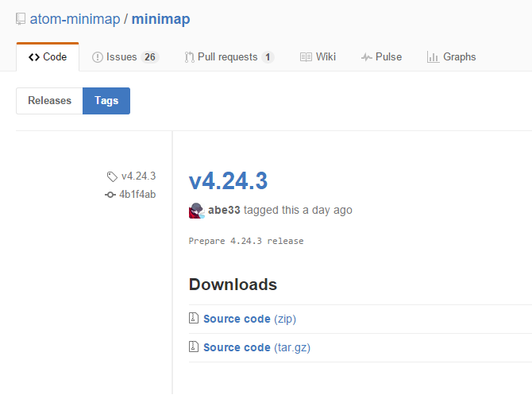Open the Wiki tab
Screen dimensions: 532x395
[x=318, y=56]
